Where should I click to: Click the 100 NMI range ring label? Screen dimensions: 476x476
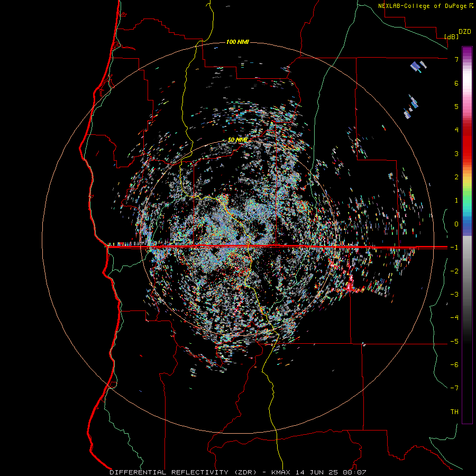[237, 42]
